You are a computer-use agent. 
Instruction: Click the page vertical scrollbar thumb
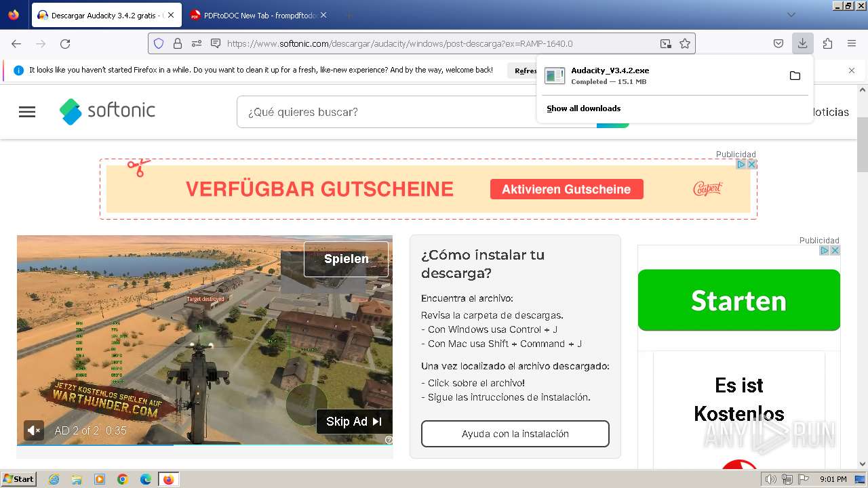point(863,144)
